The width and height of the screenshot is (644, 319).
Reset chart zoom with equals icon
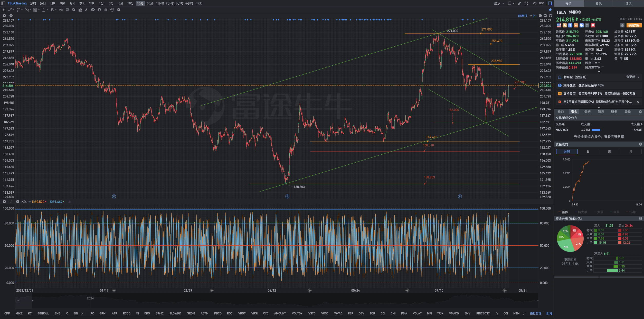click(540, 16)
